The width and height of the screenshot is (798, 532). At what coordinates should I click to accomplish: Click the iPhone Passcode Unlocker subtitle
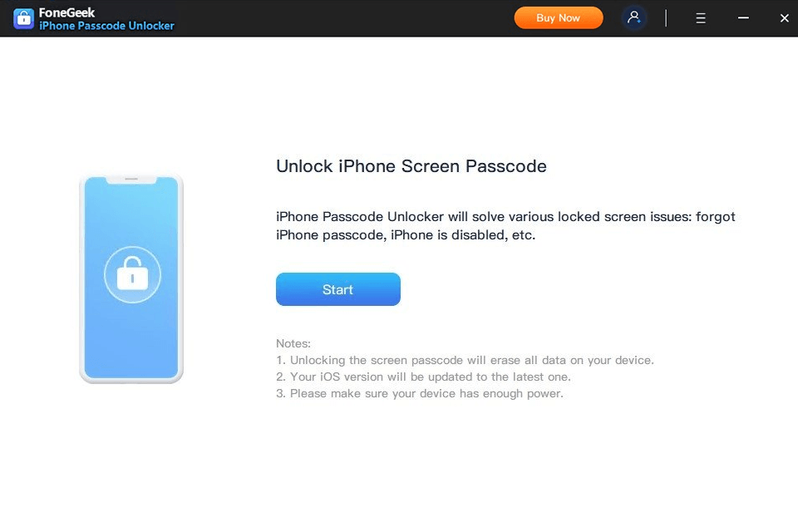pyautogui.click(x=107, y=26)
